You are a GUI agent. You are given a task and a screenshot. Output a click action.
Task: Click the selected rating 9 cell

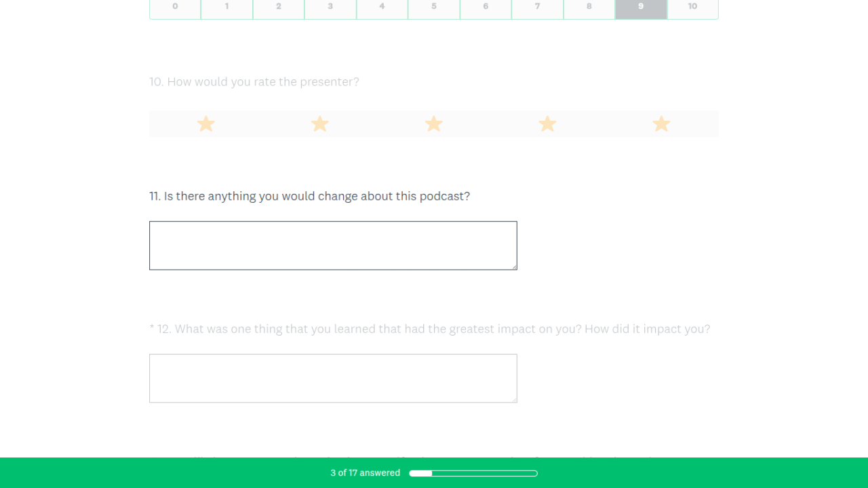point(641,7)
